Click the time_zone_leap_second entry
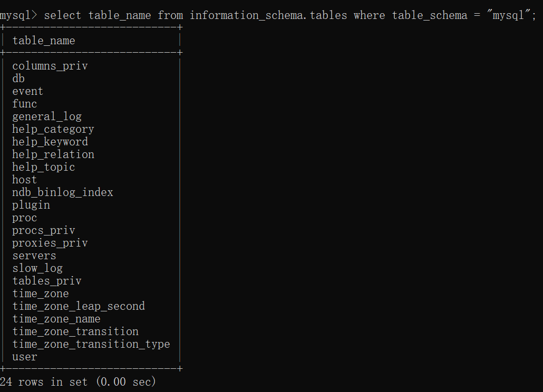Screen dimensions: 543x392 [79, 306]
